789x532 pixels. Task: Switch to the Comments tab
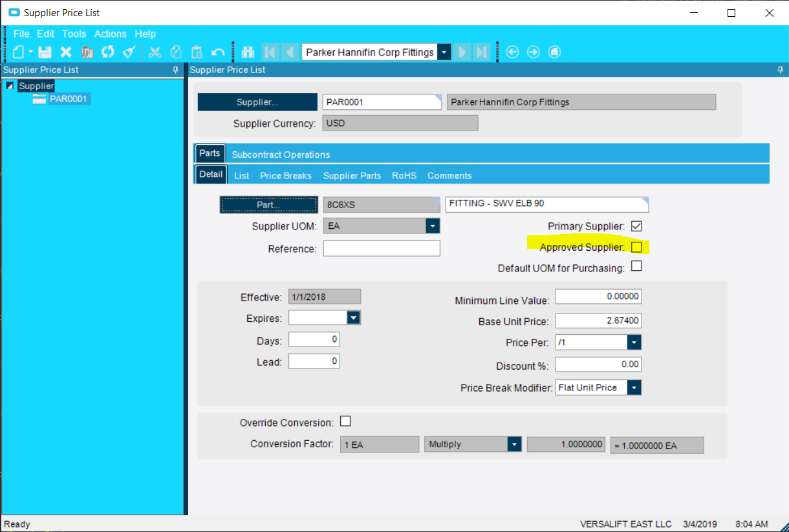coord(449,176)
